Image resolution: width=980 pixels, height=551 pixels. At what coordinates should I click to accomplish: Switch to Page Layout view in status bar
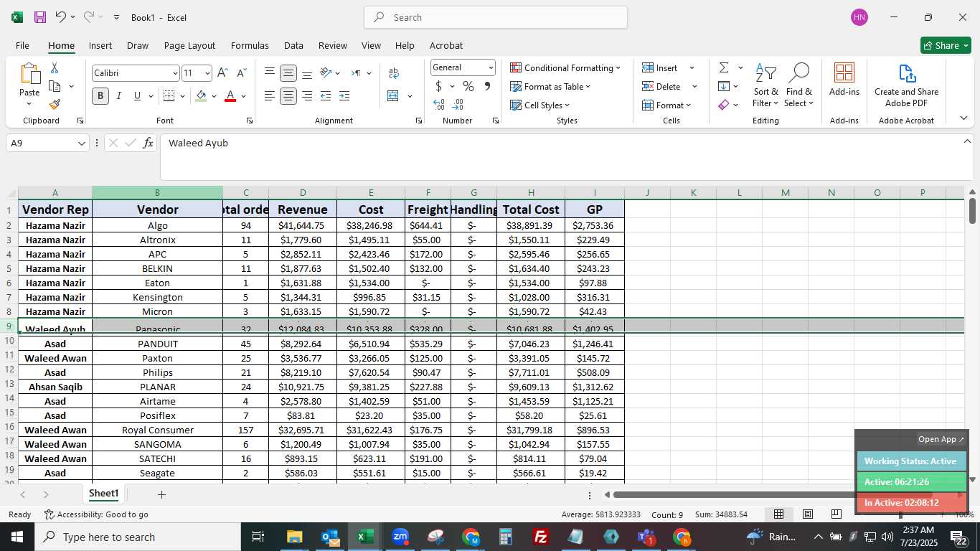pos(808,514)
